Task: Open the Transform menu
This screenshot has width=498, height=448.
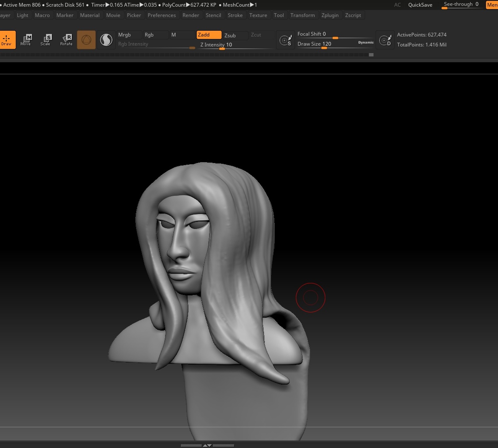Action: click(303, 15)
